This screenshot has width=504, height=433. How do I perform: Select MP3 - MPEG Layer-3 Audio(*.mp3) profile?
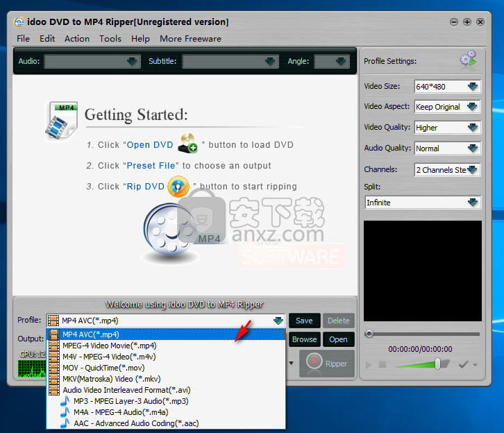click(x=166, y=401)
